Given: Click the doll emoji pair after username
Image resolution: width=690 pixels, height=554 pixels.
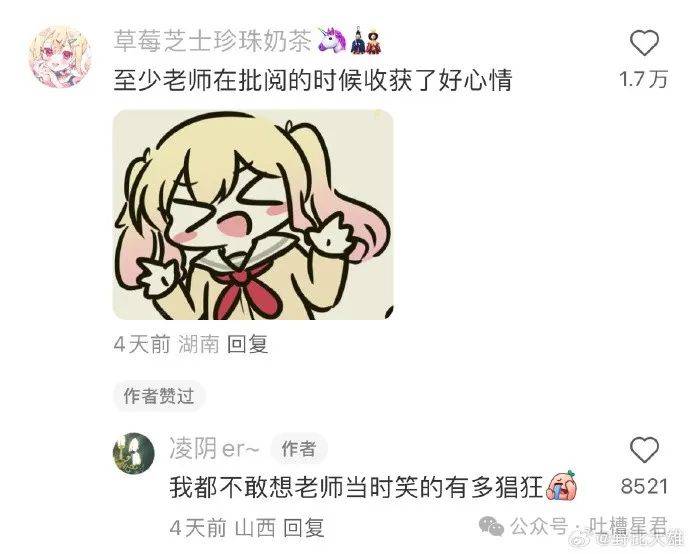Looking at the screenshot, I should coord(367,42).
